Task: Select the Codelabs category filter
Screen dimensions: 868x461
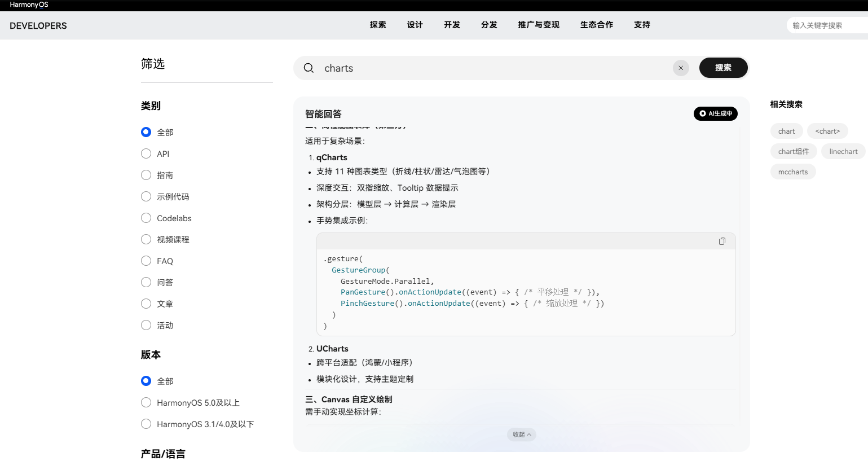Action: (x=146, y=218)
